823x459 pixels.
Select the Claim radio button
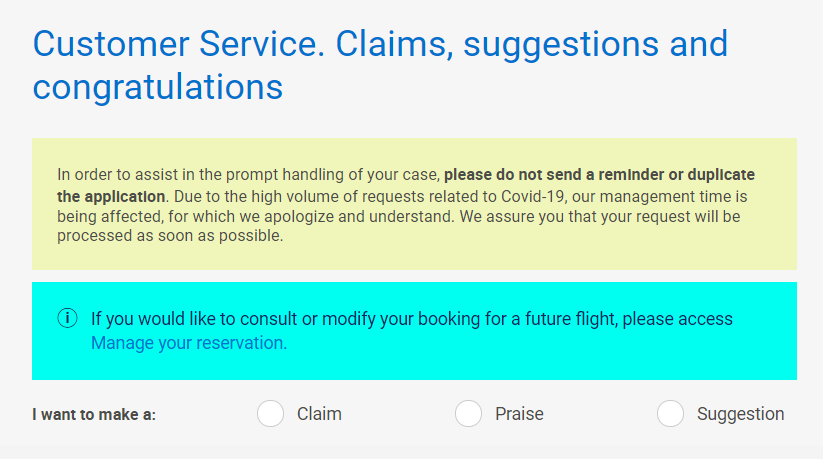click(x=270, y=413)
